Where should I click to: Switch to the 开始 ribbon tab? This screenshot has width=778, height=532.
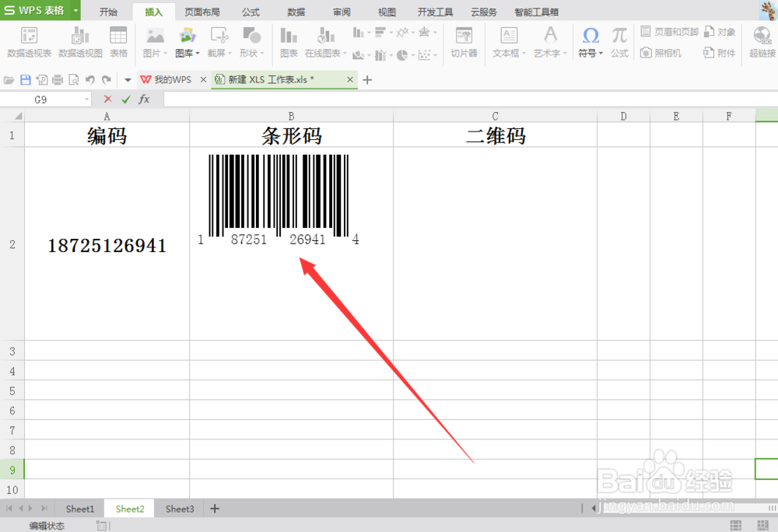pos(108,12)
